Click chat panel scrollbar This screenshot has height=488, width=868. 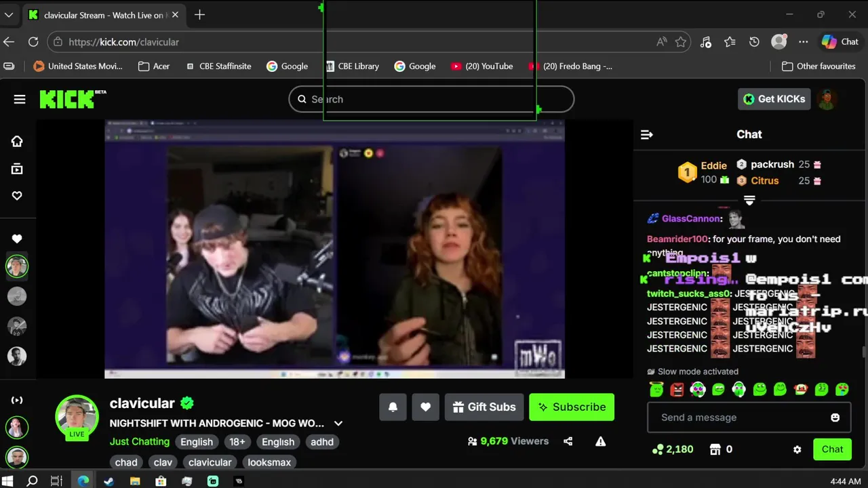[x=863, y=352]
